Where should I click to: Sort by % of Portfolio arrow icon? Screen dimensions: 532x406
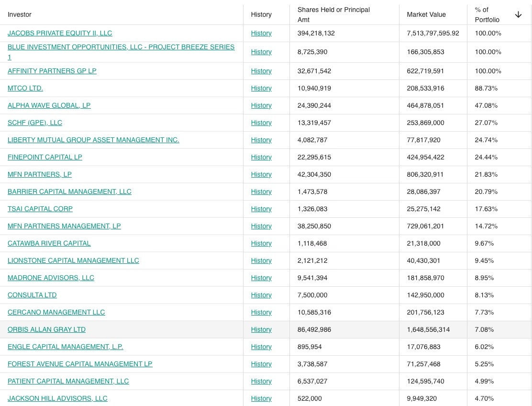pos(518,14)
